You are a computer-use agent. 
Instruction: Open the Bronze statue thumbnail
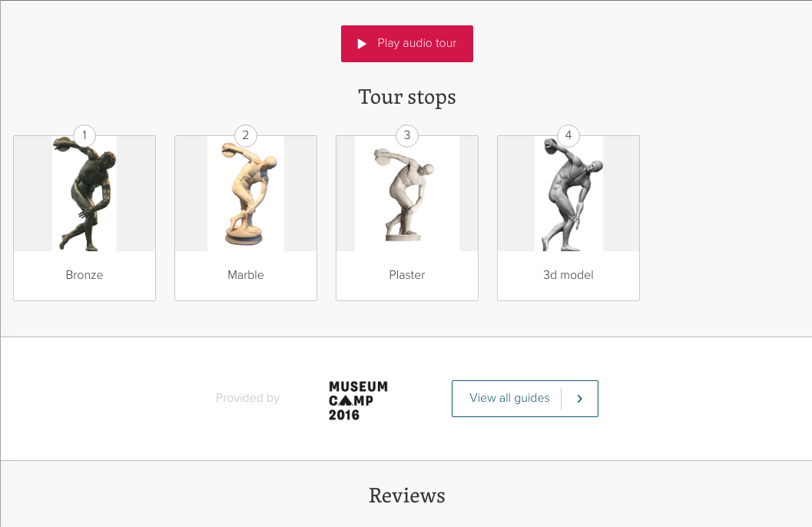click(x=85, y=194)
